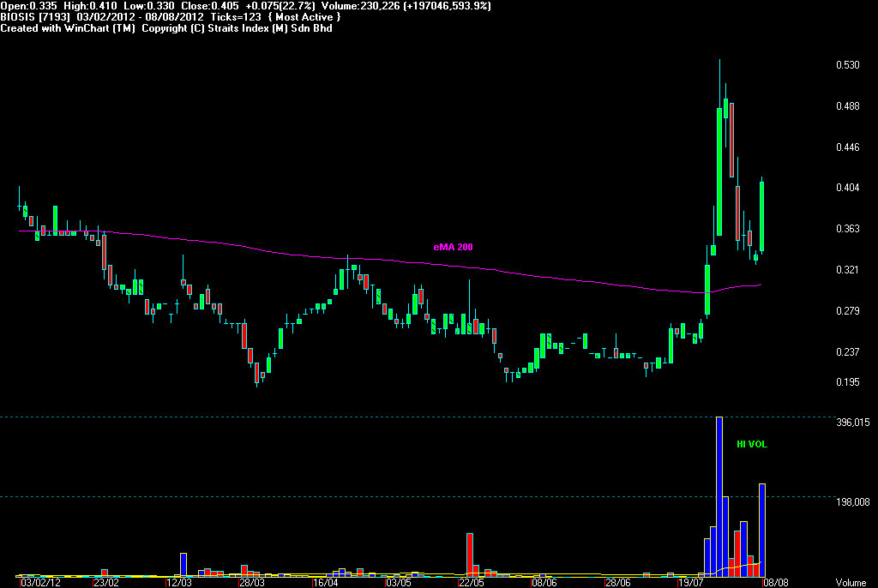This screenshot has height=588, width=878.
Task: Click the Open:0.335 header value
Action: [x=28, y=6]
